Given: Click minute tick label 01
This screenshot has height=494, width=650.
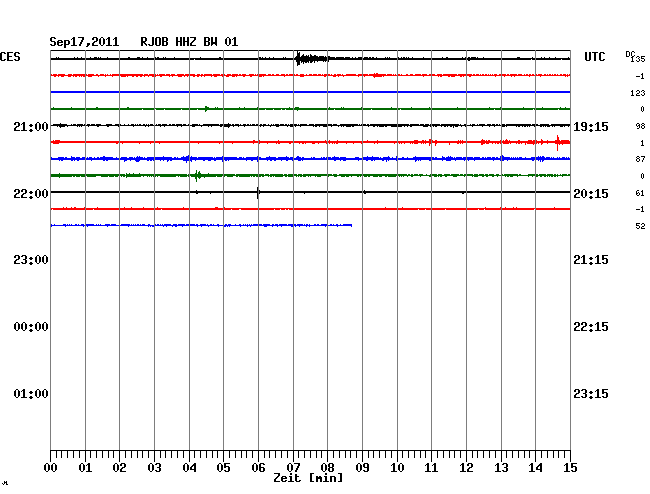Looking at the screenshot, I should [85, 468].
